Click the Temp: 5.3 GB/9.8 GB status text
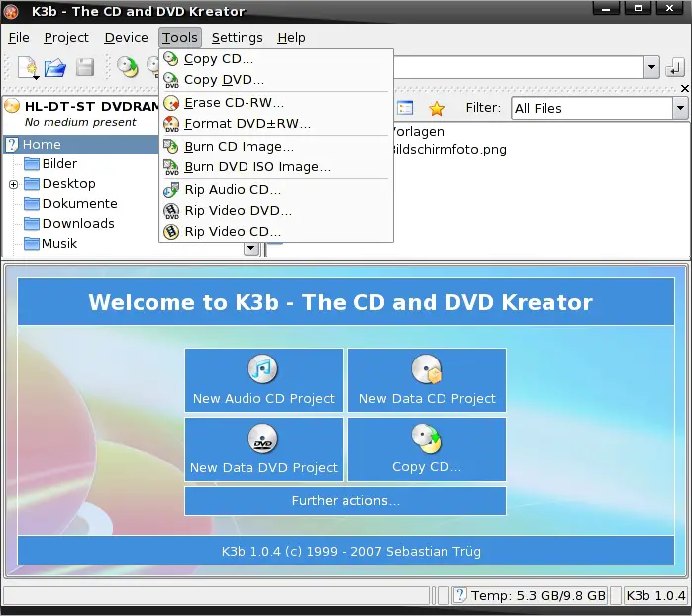 538,595
